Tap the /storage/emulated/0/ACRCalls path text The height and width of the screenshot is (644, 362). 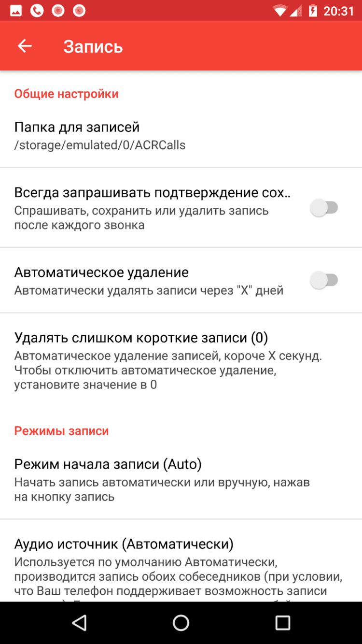pos(100,145)
